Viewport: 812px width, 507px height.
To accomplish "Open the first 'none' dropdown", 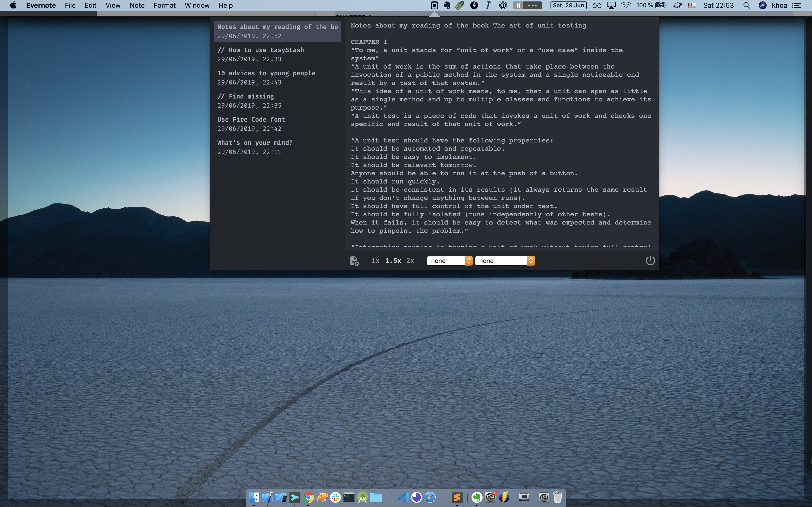I will pyautogui.click(x=449, y=261).
